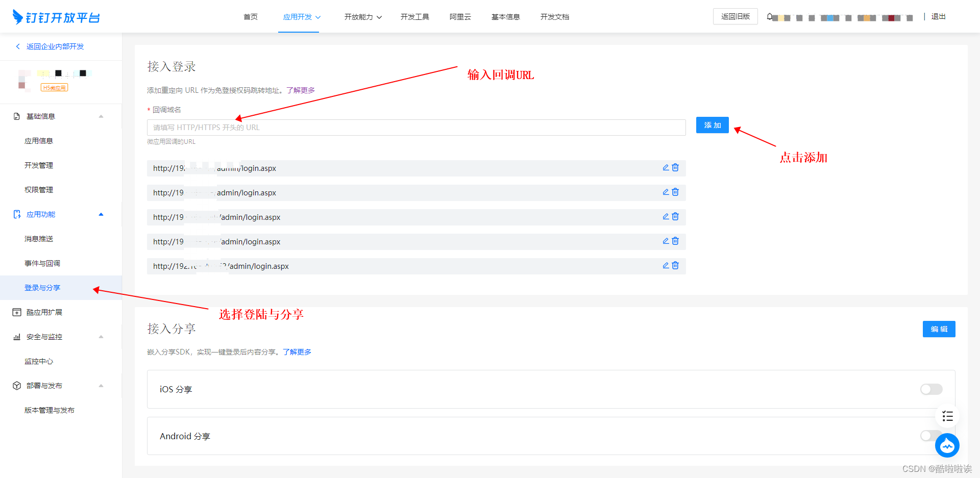The width and height of the screenshot is (980, 478).
Task: Click the 接入登录 section heading
Action: [x=171, y=67]
